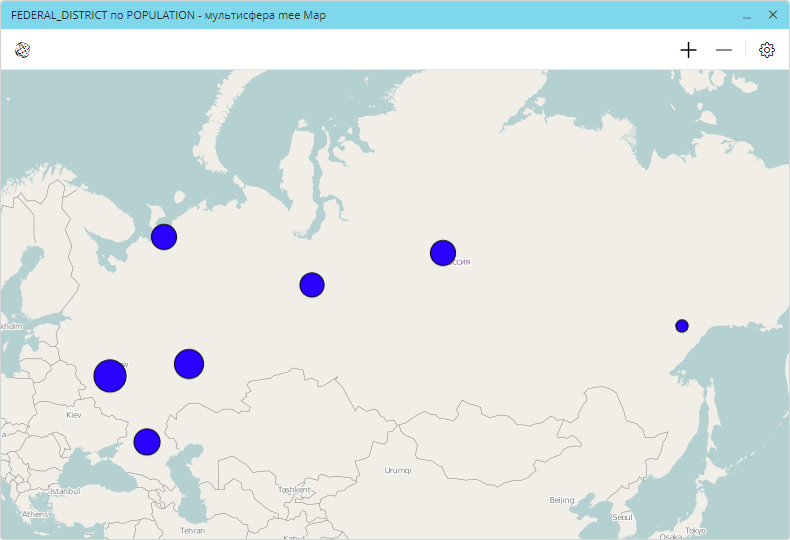Click the Istanbul label on the map
790x540 pixels.
pyautogui.click(x=64, y=491)
